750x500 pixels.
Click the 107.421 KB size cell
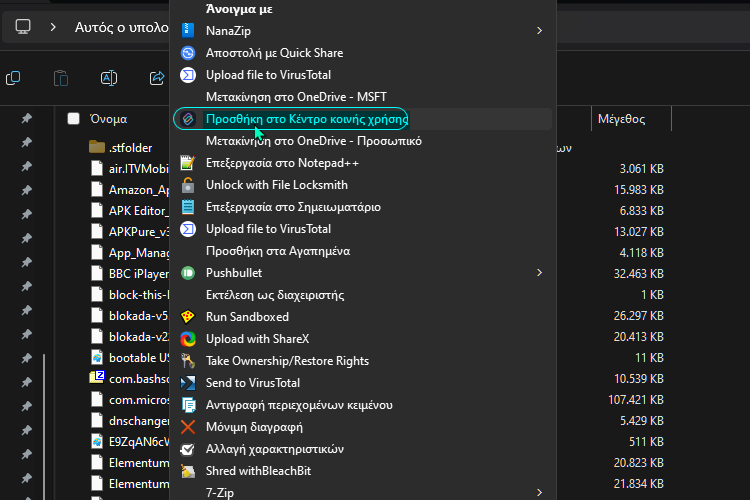click(x=636, y=400)
